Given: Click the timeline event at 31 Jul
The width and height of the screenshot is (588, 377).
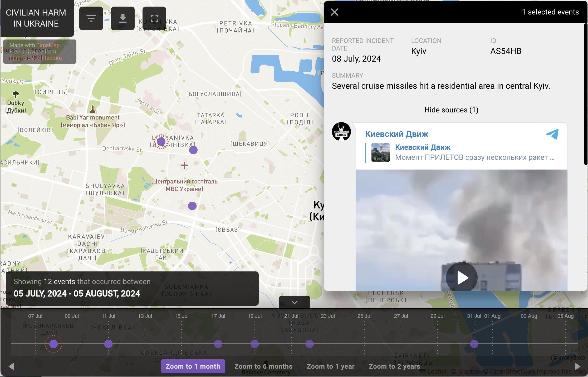Looking at the screenshot, I should click(x=474, y=344).
